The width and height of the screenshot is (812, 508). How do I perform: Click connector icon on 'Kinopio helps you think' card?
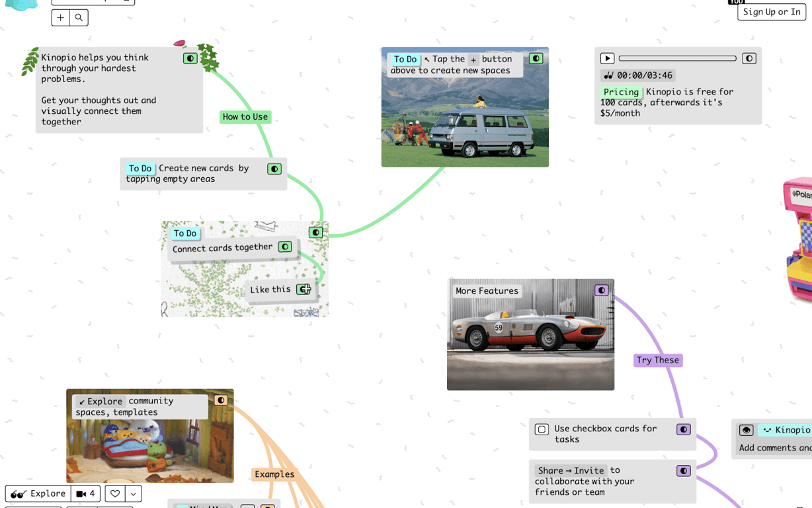click(x=190, y=58)
